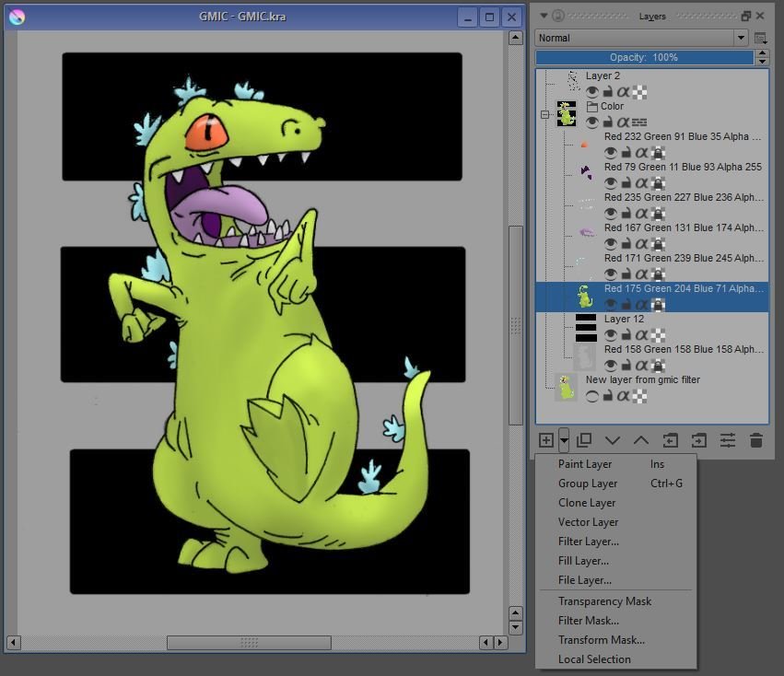
Task: Choose Clone Layer from the menu
Action: (x=616, y=503)
